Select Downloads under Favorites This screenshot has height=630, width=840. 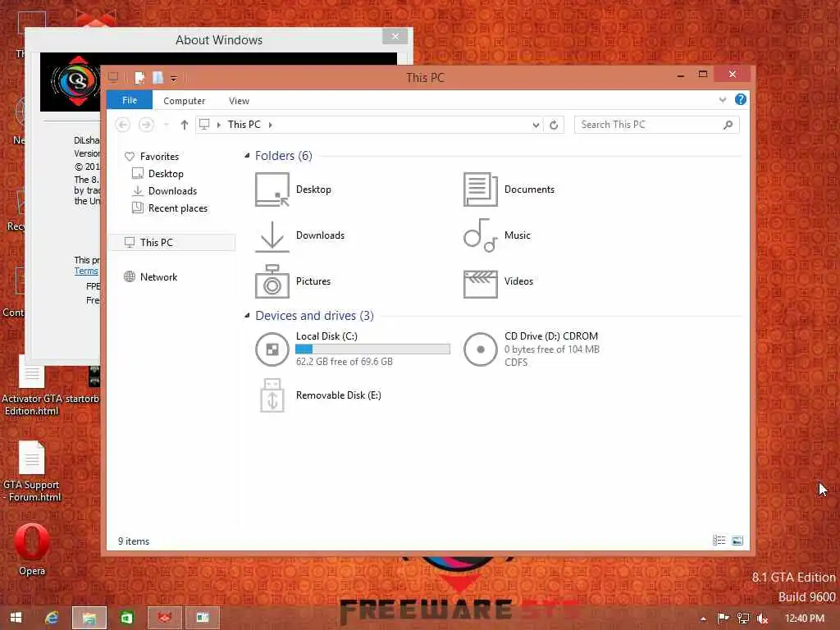coord(172,190)
